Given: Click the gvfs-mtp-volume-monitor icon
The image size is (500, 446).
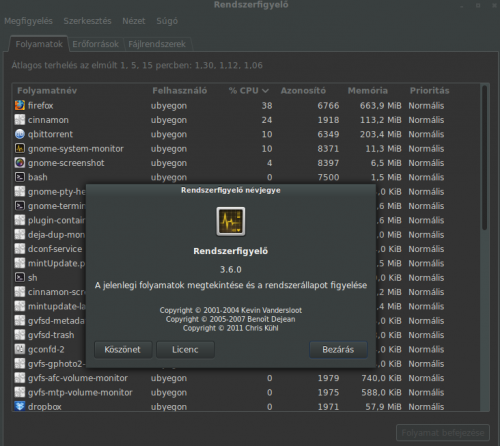Looking at the screenshot, I should click(20, 392).
